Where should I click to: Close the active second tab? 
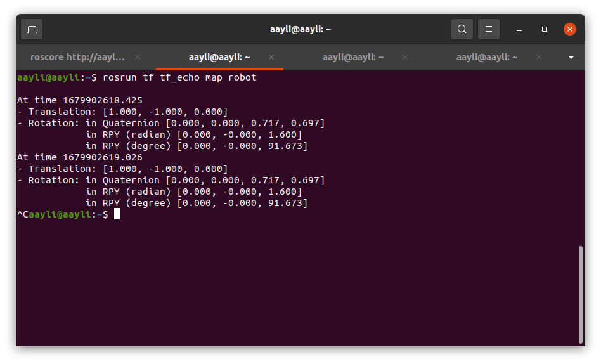point(271,57)
